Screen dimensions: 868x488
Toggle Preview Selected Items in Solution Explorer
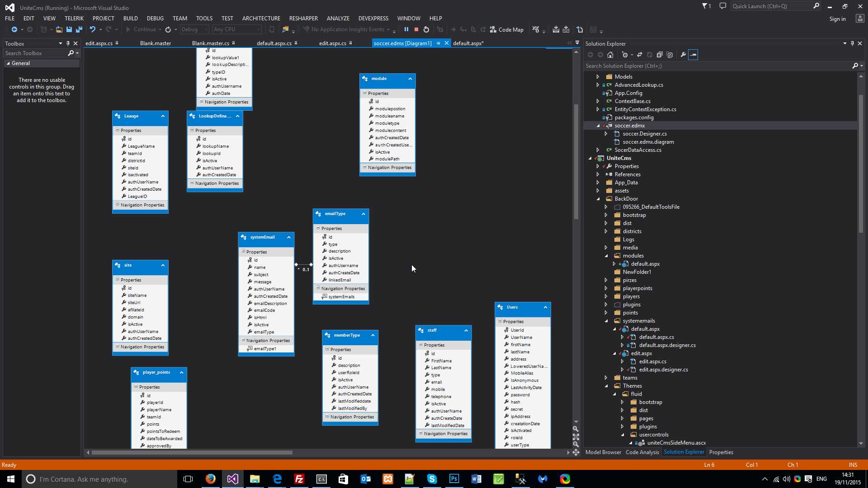click(693, 55)
